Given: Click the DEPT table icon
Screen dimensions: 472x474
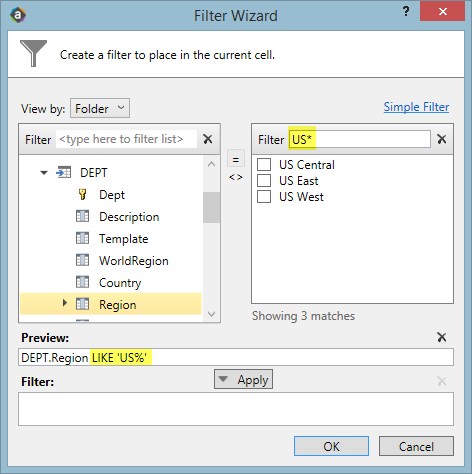Looking at the screenshot, I should pos(63,172).
